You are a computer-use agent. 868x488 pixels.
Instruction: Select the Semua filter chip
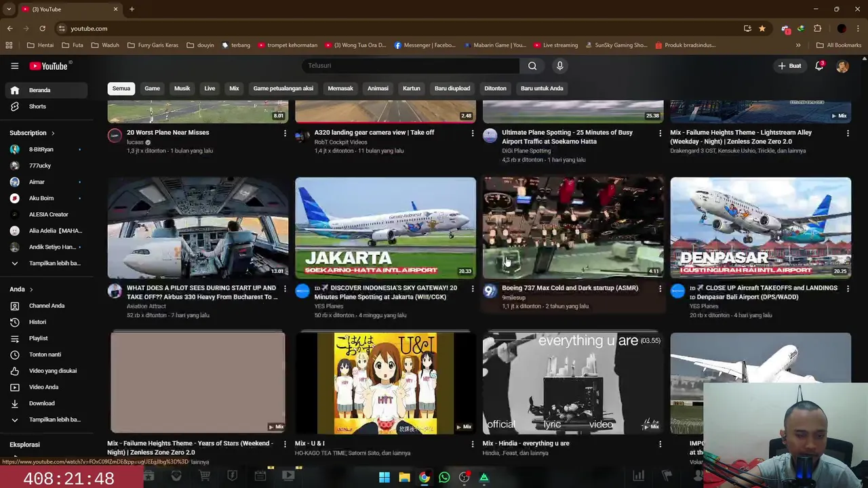pos(121,88)
